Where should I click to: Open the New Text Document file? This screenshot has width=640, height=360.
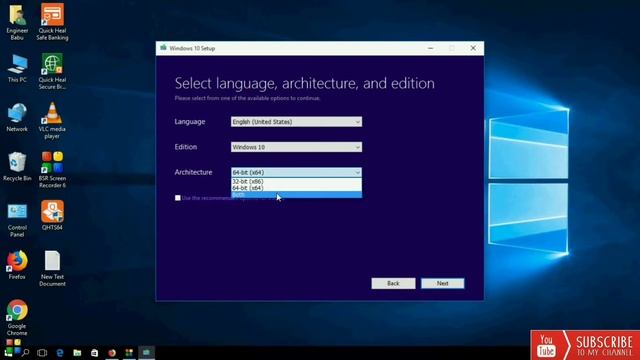tap(52, 268)
